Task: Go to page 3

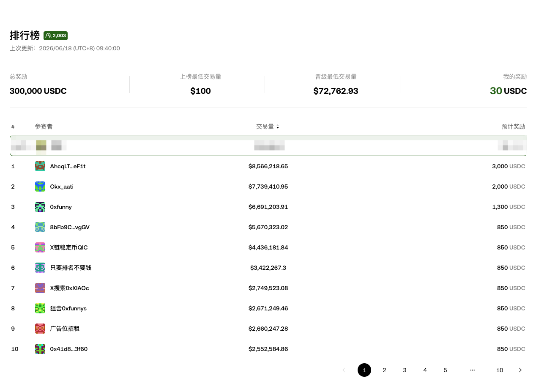Action: coord(405,370)
